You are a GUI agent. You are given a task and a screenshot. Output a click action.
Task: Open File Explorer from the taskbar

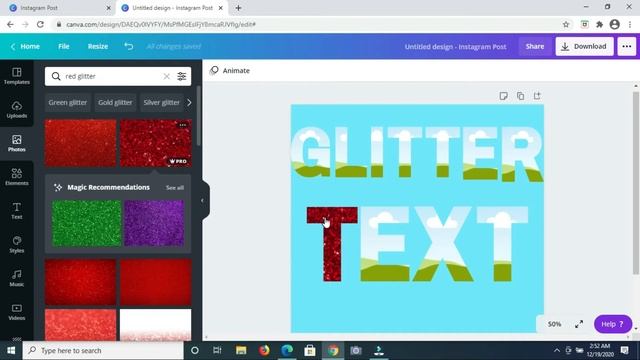pyautogui.click(x=241, y=351)
